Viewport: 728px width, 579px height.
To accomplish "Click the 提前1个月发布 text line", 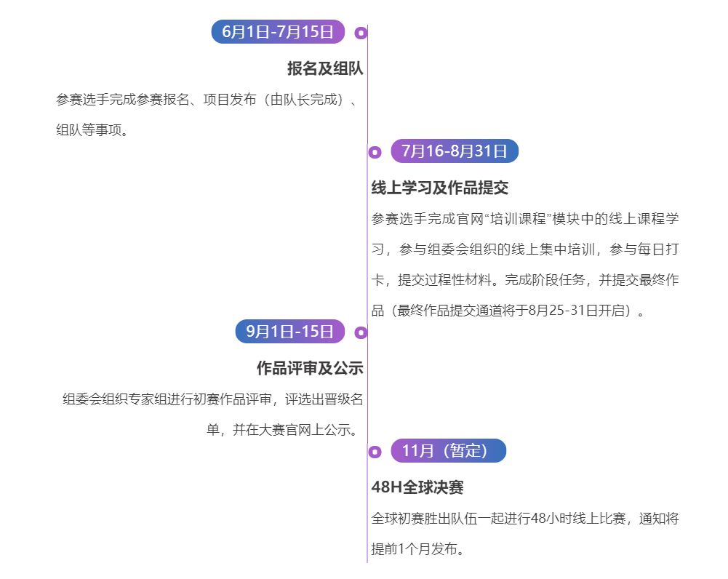I will tap(418, 549).
